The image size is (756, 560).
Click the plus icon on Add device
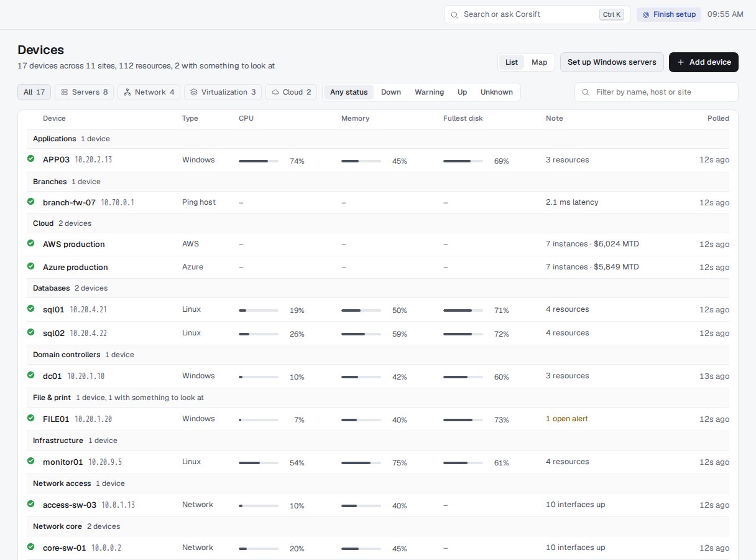[x=681, y=62]
